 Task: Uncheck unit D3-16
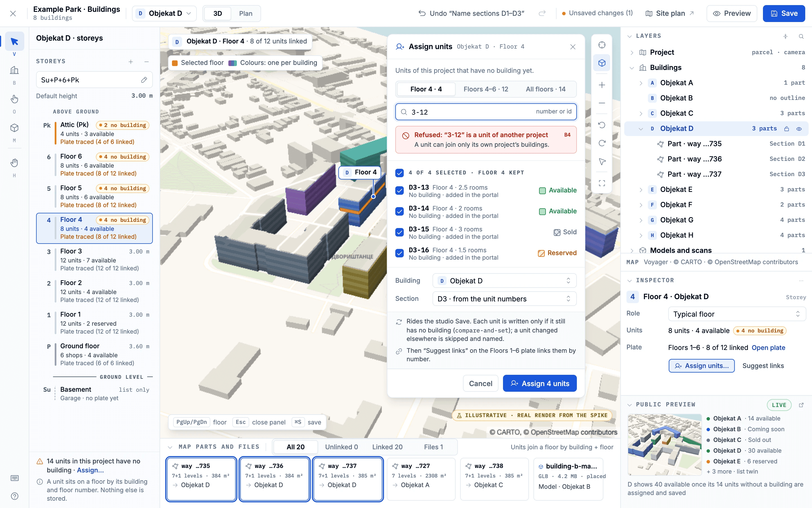(x=399, y=253)
